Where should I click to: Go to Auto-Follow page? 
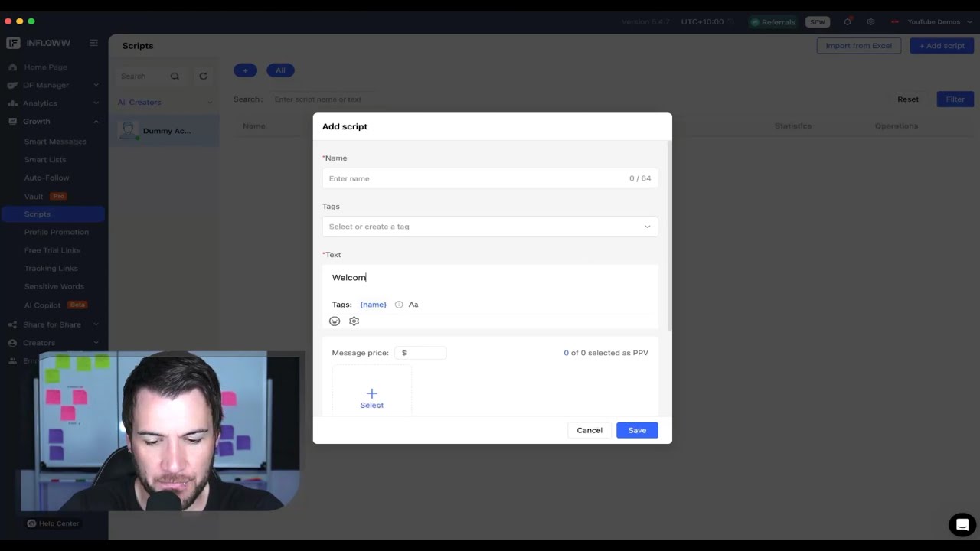tap(47, 178)
